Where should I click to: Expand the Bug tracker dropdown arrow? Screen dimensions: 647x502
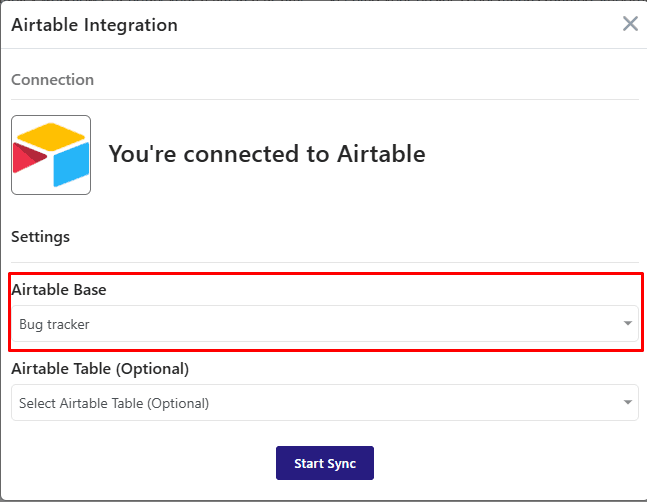[x=628, y=323]
